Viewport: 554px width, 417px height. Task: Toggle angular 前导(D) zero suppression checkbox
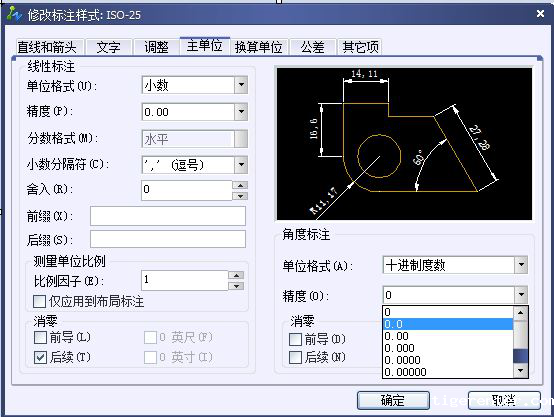(x=295, y=339)
